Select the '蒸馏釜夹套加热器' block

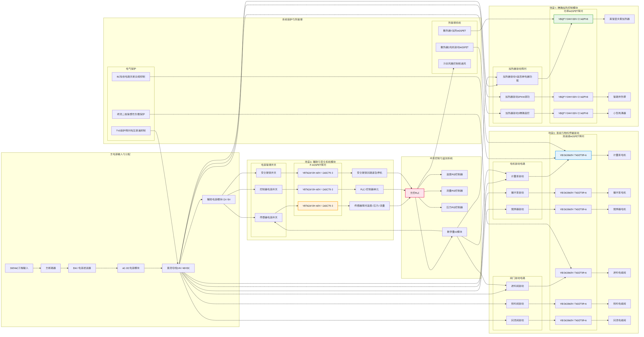click(620, 19)
